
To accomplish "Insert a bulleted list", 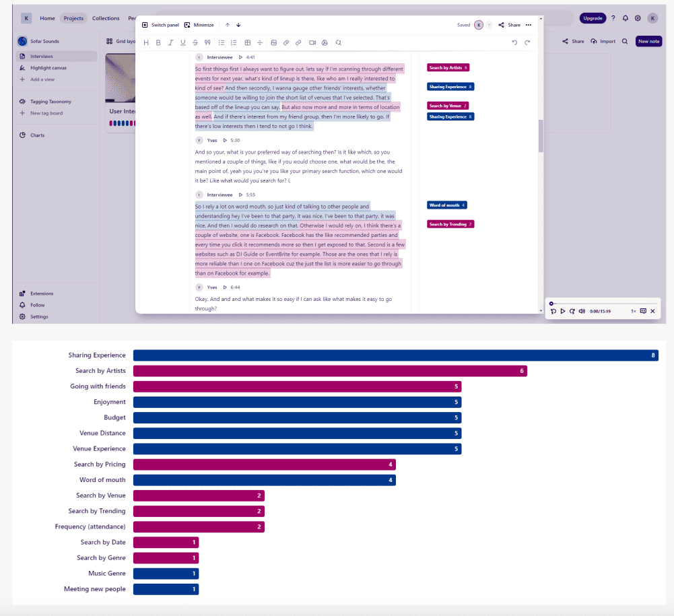I will [x=222, y=42].
